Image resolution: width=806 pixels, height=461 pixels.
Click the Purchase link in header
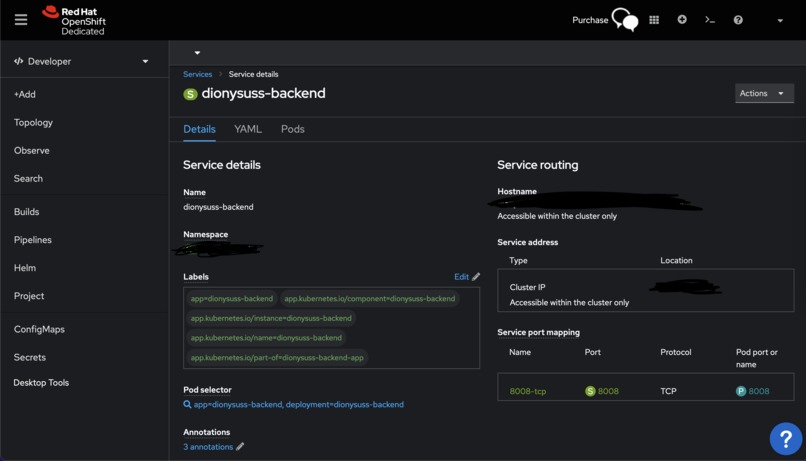pyautogui.click(x=590, y=20)
